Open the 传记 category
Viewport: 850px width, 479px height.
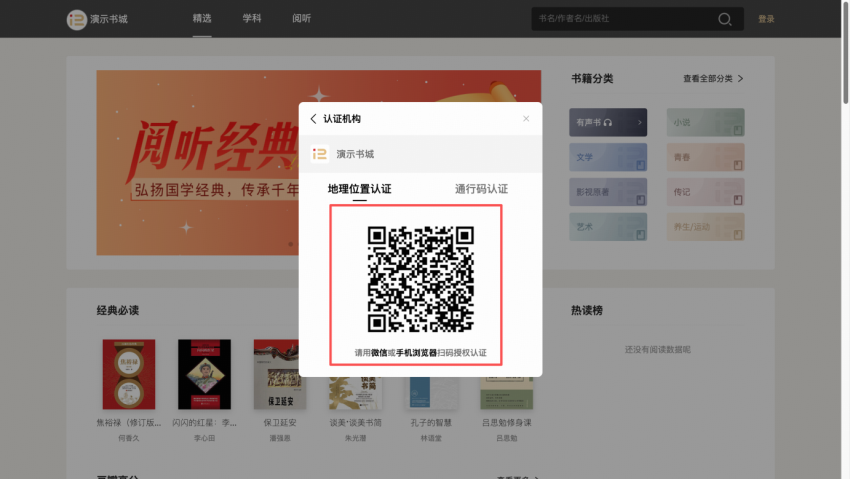[705, 192]
